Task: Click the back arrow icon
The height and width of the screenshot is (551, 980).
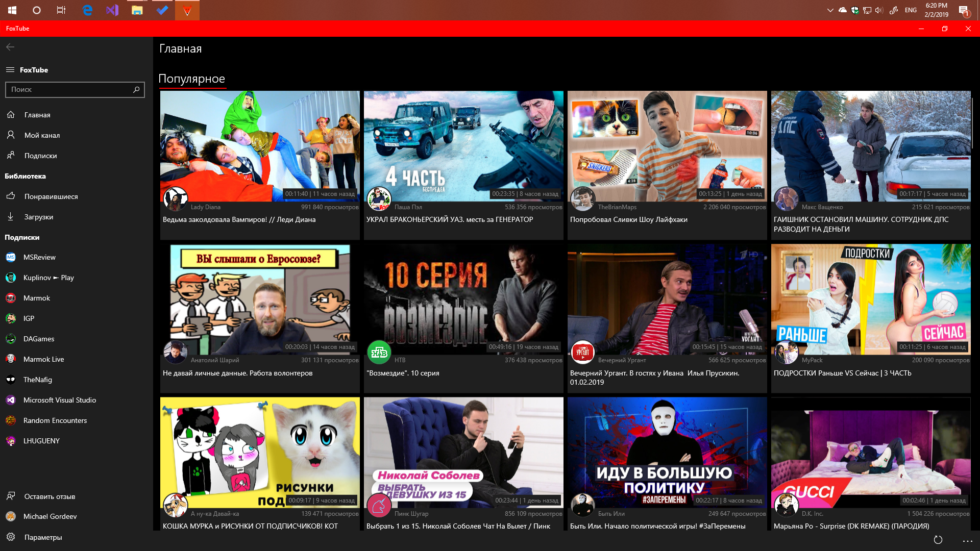Action: (10, 47)
